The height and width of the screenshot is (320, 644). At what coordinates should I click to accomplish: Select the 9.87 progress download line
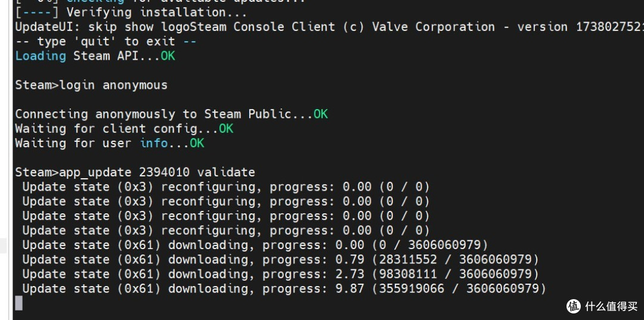284,288
